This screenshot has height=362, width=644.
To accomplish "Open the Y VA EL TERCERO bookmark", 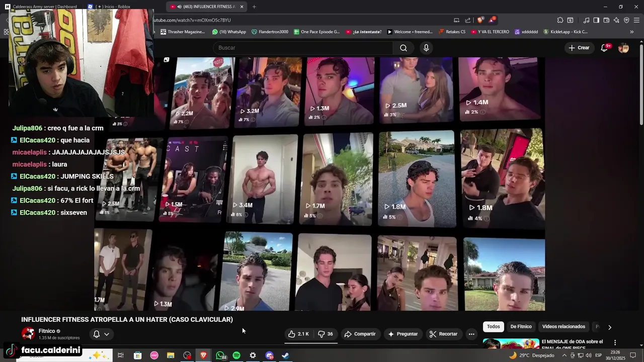I will (490, 32).
